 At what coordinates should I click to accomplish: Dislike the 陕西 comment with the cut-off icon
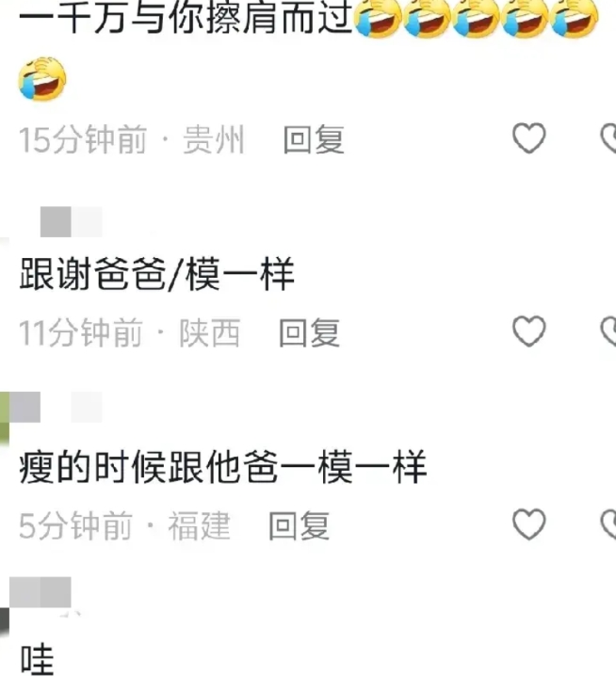point(608,331)
